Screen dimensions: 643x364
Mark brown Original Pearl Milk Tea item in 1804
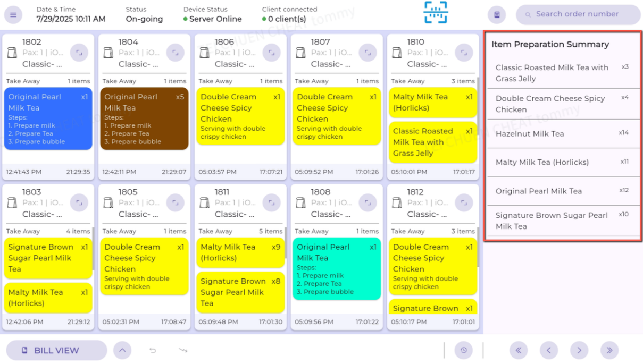coord(144,118)
